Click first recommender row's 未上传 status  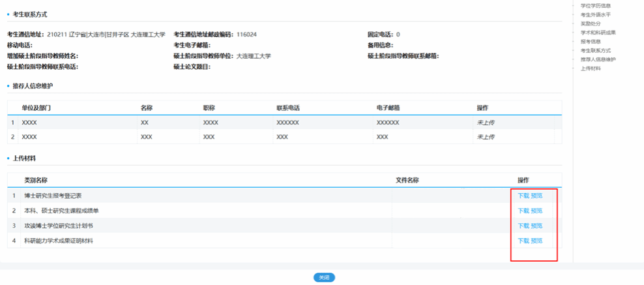coord(486,122)
